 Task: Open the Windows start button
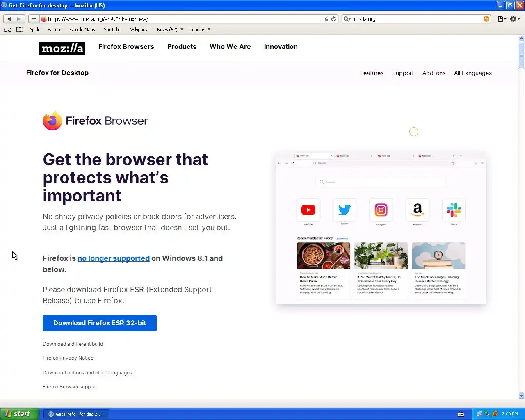(19, 414)
